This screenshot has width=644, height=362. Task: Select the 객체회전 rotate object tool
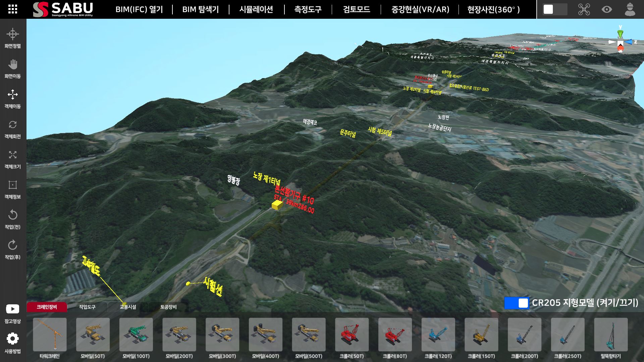pos(12,129)
